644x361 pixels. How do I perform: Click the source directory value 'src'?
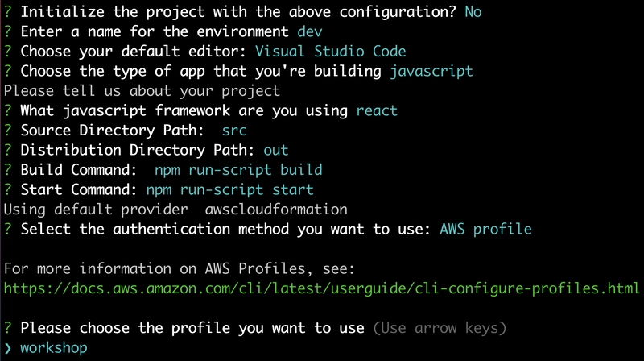coord(234,131)
